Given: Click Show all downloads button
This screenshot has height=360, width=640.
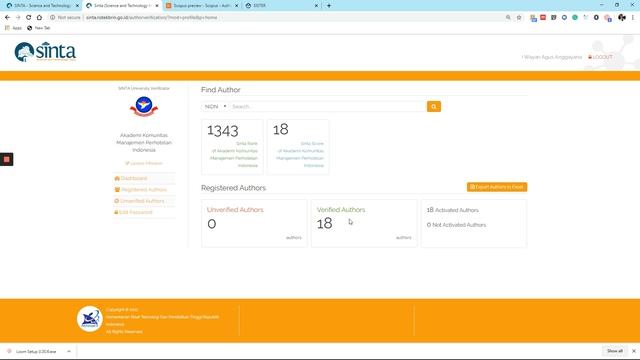Looking at the screenshot, I should coord(614,351).
